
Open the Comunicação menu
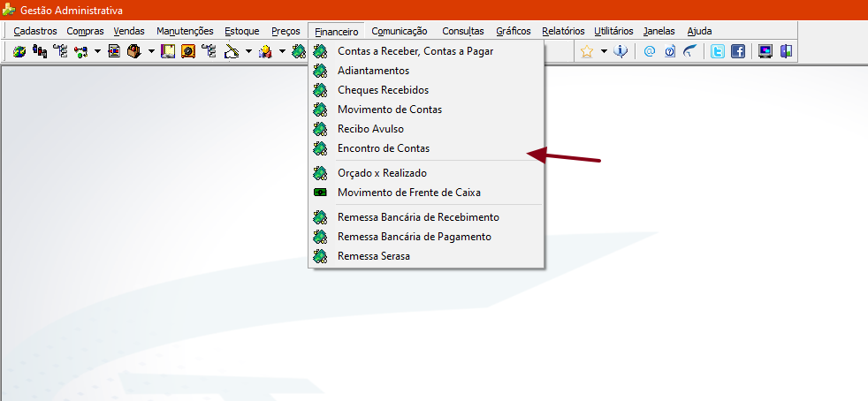(x=400, y=31)
